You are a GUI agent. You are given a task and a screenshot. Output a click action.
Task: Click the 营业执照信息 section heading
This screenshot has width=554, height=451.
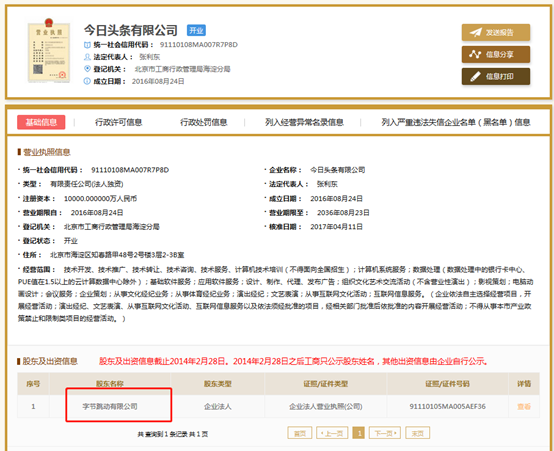pyautogui.click(x=47, y=152)
